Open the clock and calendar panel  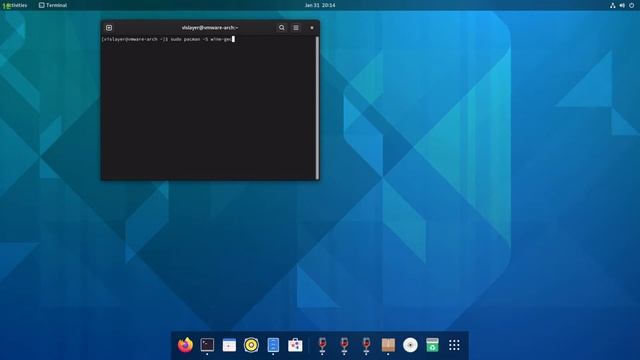point(320,5)
